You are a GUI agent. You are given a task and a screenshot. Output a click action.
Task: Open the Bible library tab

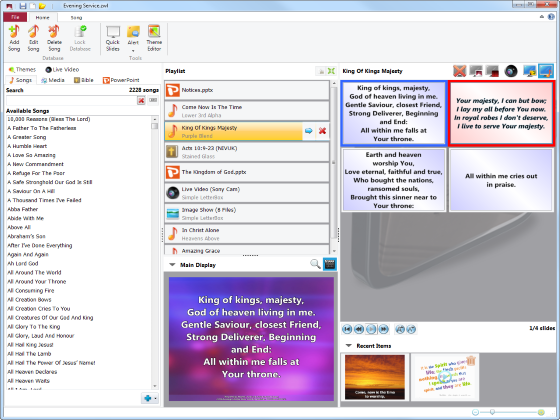click(84, 80)
